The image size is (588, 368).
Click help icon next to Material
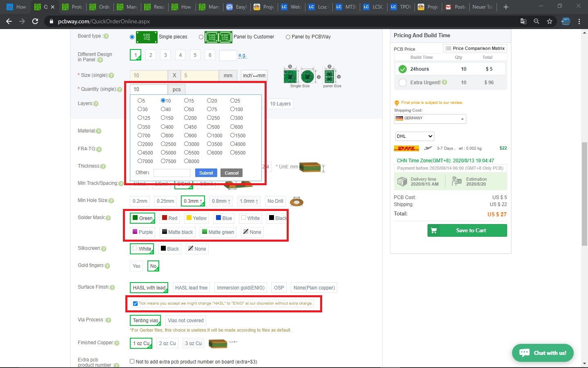[98, 131]
